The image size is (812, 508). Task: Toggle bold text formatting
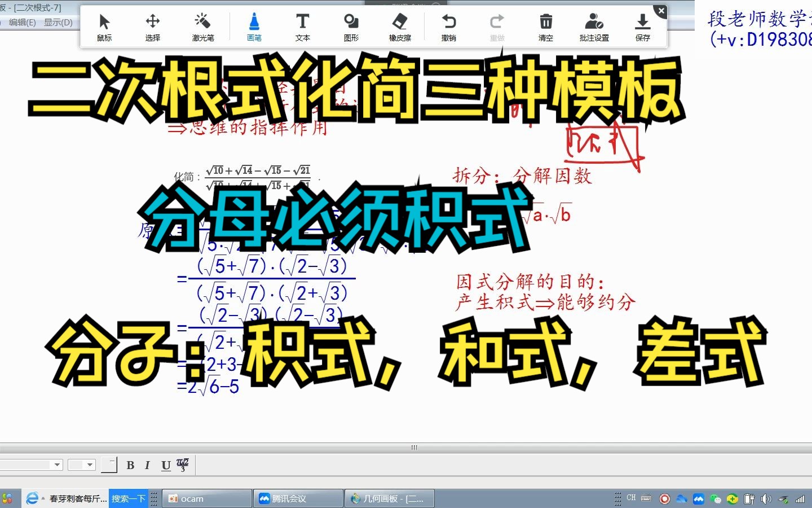click(130, 465)
